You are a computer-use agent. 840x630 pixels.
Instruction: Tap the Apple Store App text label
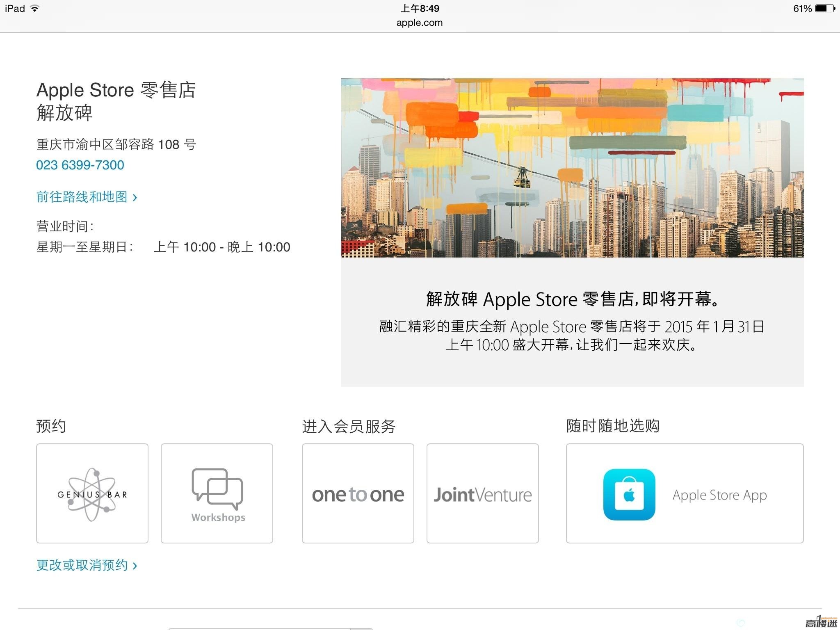click(x=719, y=495)
